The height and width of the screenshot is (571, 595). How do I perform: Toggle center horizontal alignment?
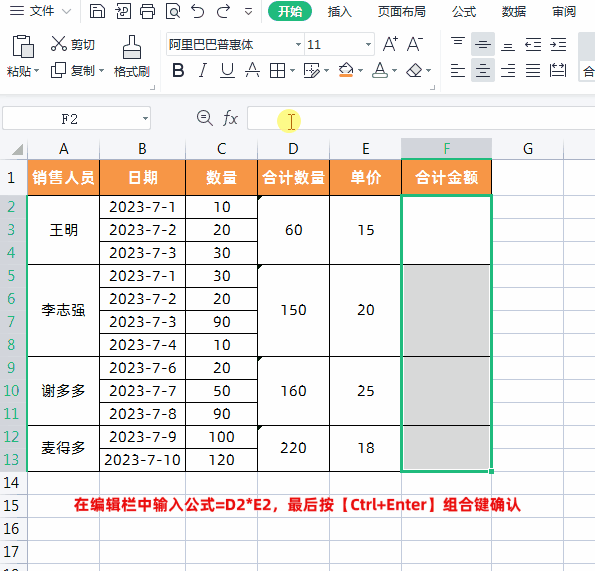[483, 71]
